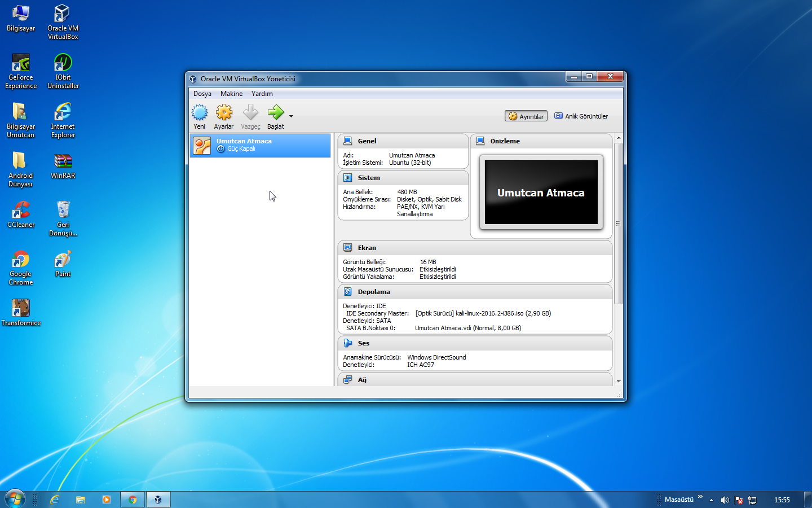The height and width of the screenshot is (508, 812).
Task: Switch to Chrome in the taskbar
Action: coord(133,500)
